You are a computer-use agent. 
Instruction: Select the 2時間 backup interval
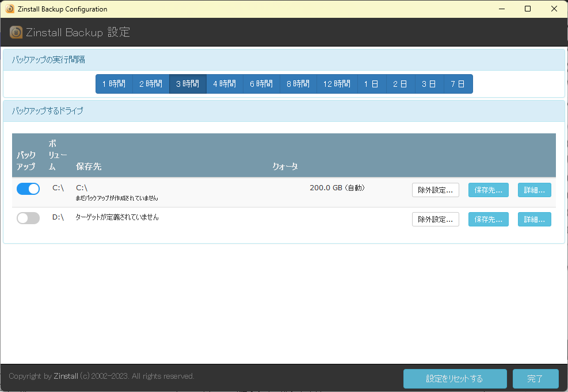(151, 84)
